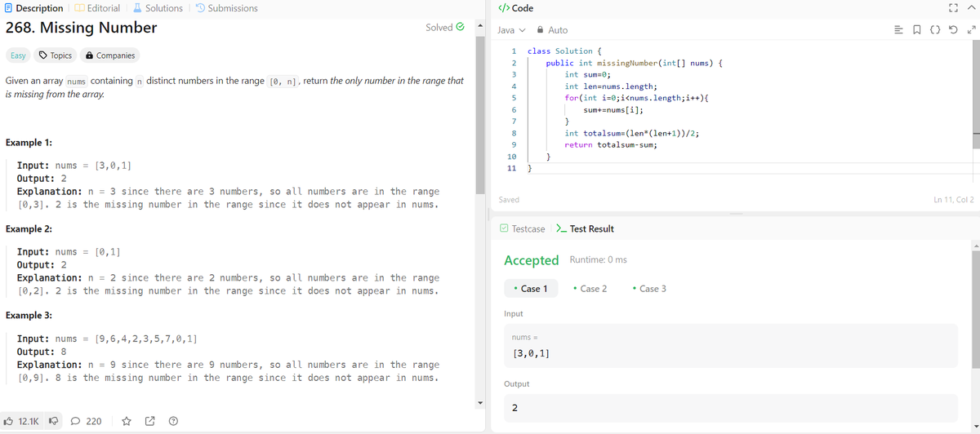The height and width of the screenshot is (434, 980).
Task: Select Case 1 result
Action: point(532,289)
